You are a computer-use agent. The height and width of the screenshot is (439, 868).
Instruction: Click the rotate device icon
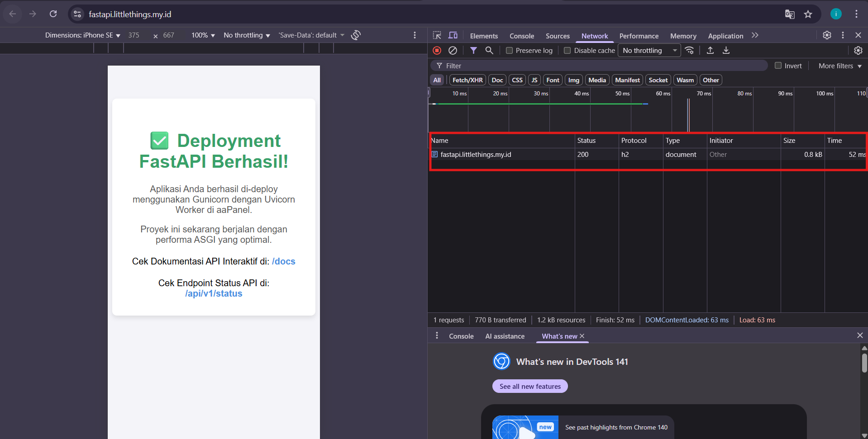click(356, 35)
